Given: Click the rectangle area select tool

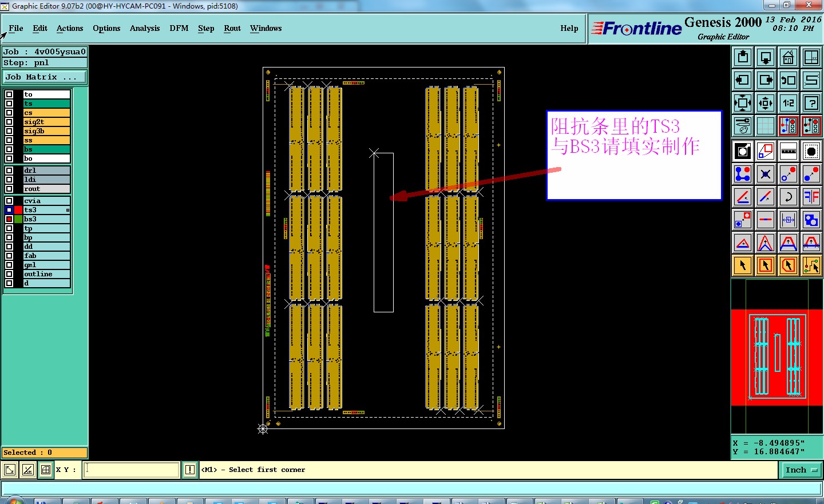Looking at the screenshot, I should click(766, 265).
